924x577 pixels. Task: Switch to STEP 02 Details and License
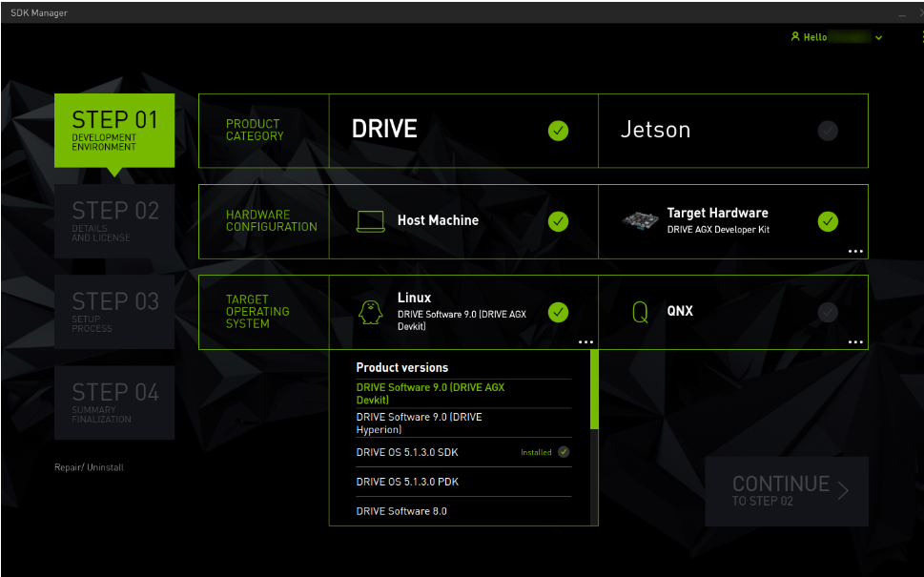[113, 221]
